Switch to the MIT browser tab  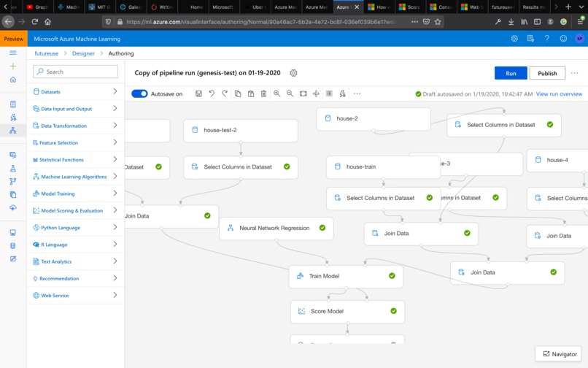[x=101, y=7]
